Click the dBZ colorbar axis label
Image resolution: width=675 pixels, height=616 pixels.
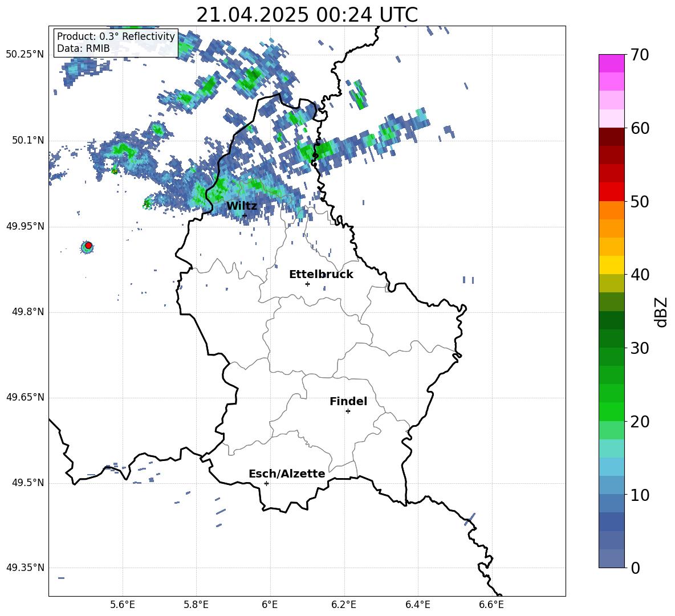[x=661, y=312]
